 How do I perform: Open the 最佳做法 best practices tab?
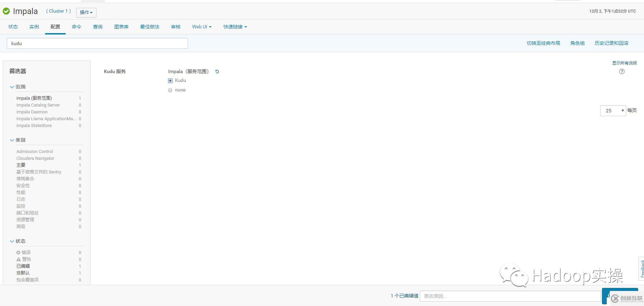(150, 27)
